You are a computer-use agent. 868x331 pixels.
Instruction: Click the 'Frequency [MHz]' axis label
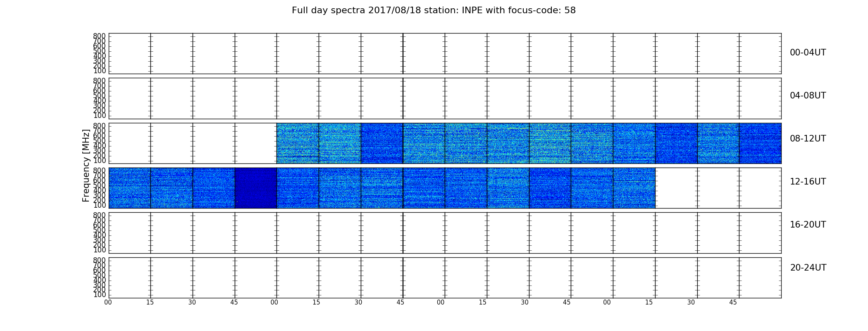coord(86,165)
